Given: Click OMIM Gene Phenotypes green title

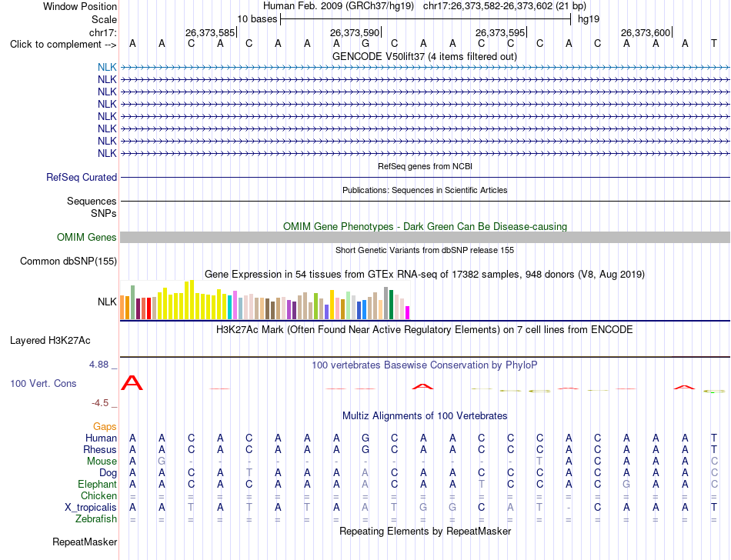Looking at the screenshot, I should point(425,226).
